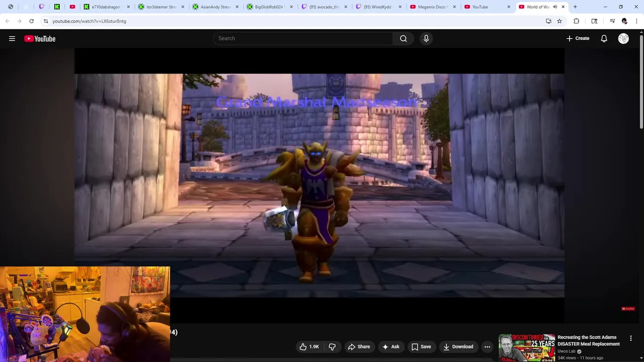Open Scott Adams meal replacement thumbnail

pyautogui.click(x=527, y=347)
